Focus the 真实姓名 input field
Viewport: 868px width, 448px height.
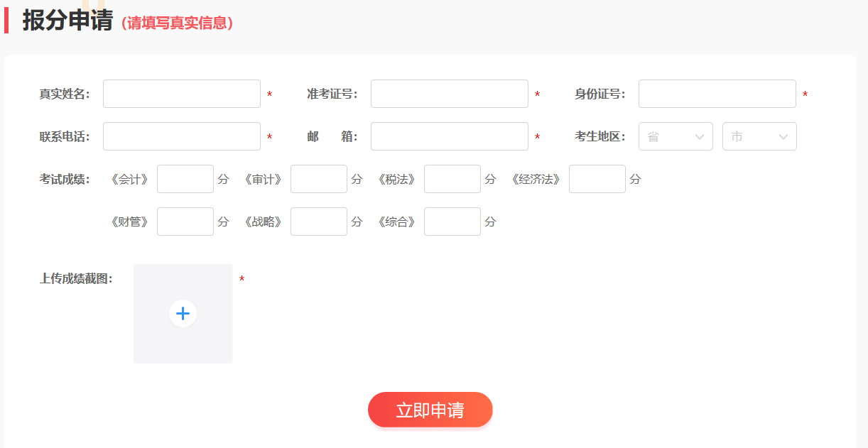pos(182,94)
